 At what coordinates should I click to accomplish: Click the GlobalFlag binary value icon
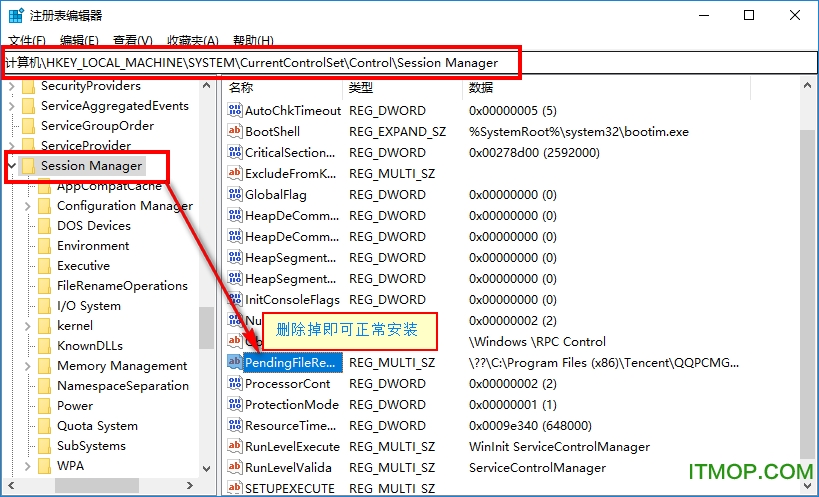[x=235, y=195]
